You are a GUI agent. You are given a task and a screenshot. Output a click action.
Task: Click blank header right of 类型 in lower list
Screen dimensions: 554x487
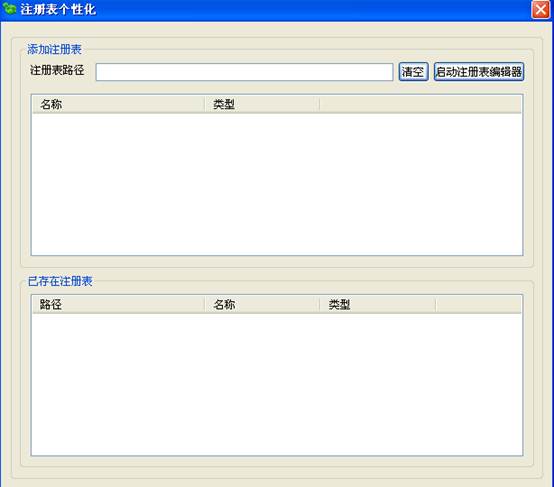point(479,305)
